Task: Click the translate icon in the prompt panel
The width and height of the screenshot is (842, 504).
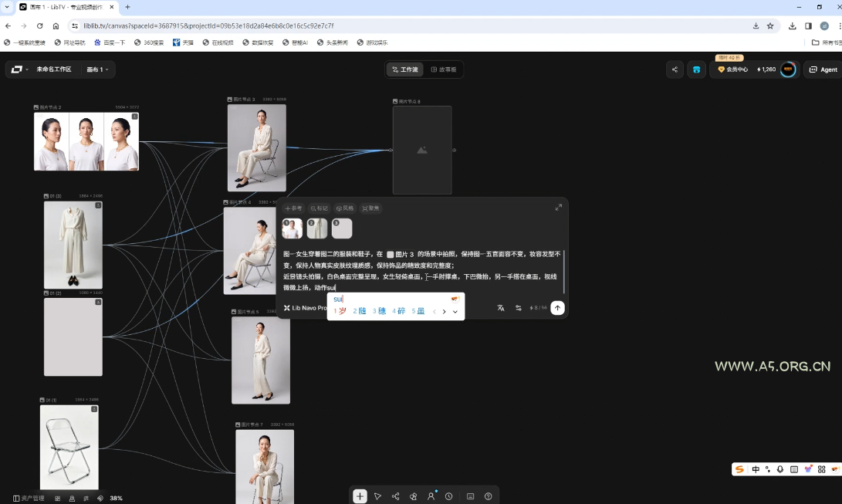Action: click(x=500, y=308)
